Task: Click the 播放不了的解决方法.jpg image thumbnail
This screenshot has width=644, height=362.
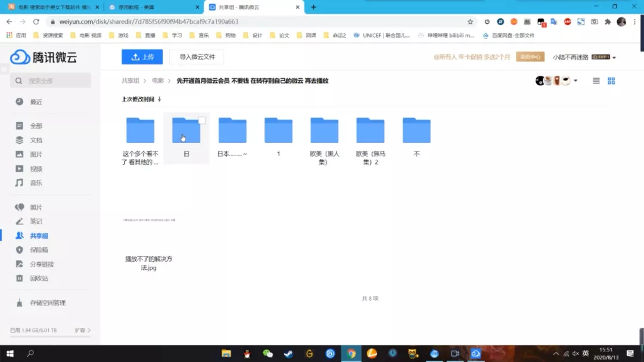Action: [148, 220]
